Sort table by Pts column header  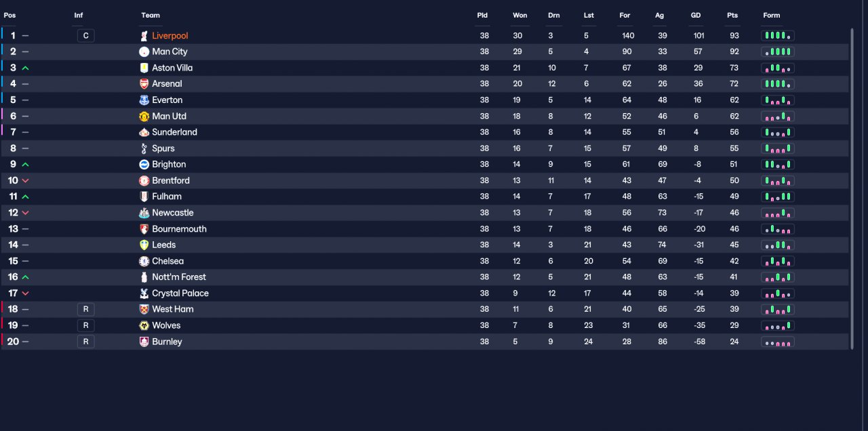(x=732, y=15)
